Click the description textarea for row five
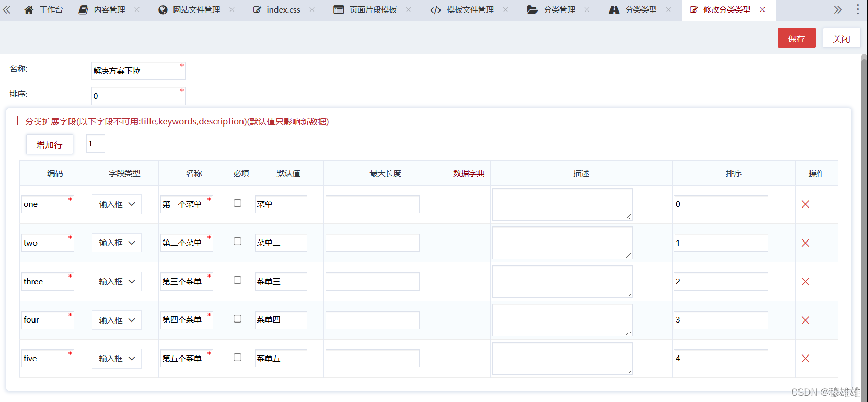 562,359
